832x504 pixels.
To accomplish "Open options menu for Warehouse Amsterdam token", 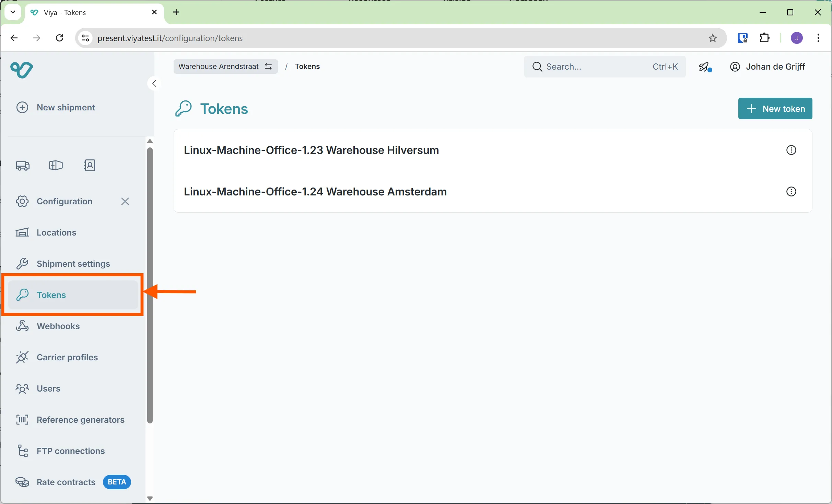I will (x=791, y=192).
